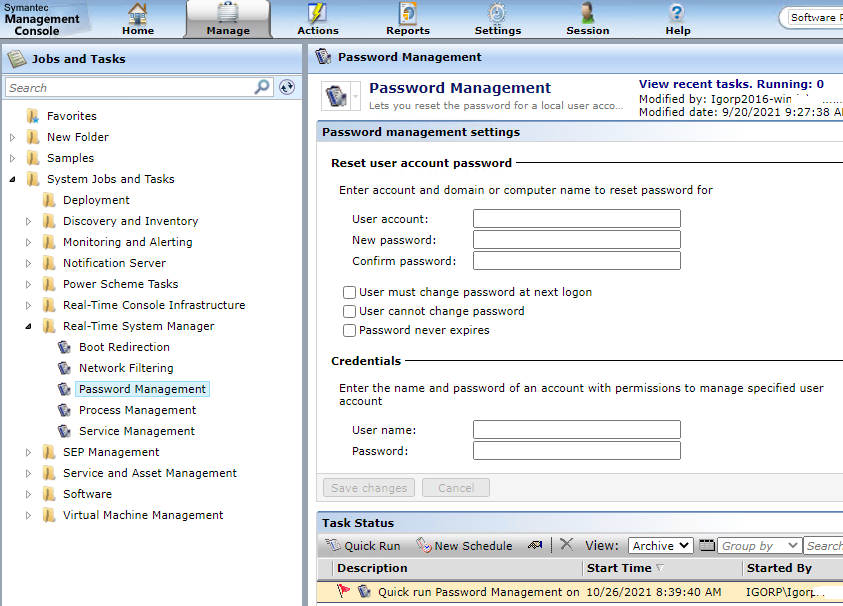Expand Virtual Machine Management node
843x606 pixels.
tap(28, 515)
